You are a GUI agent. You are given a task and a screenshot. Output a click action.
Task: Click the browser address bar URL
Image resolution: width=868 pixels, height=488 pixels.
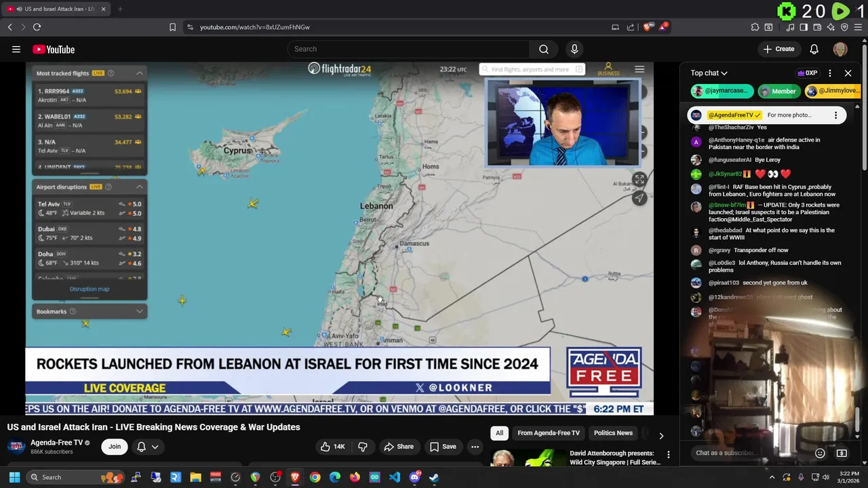[x=254, y=27]
